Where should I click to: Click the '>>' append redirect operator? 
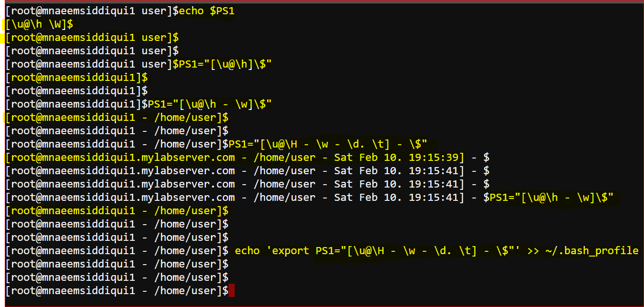533,250
